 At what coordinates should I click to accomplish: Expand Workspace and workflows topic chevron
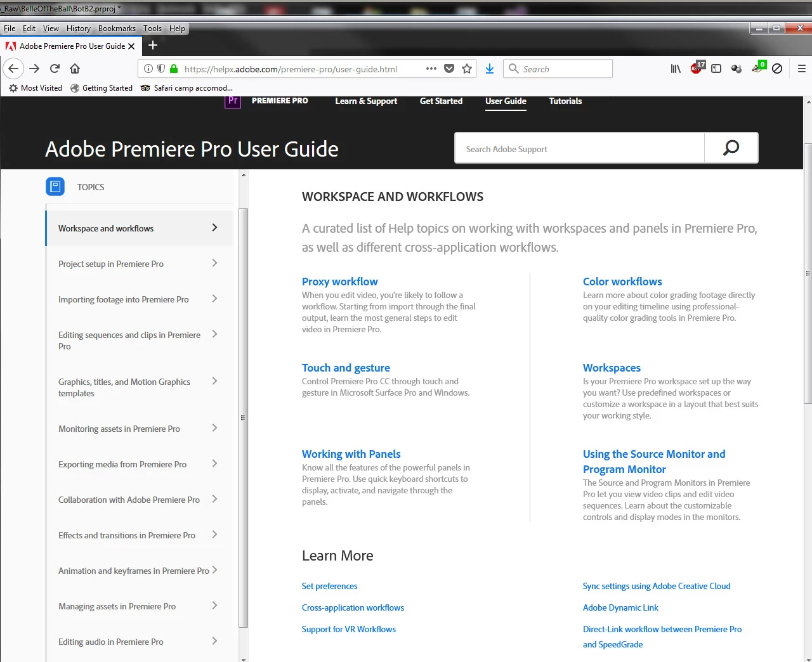pyautogui.click(x=214, y=228)
